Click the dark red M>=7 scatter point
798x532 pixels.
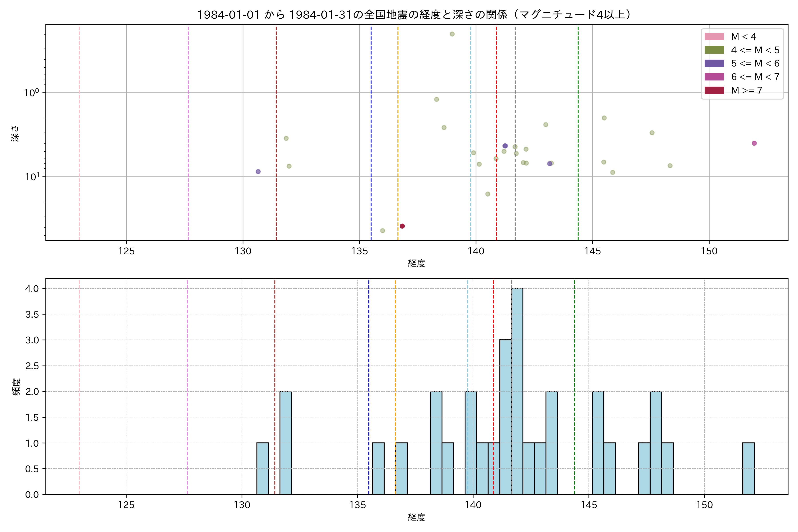pos(402,226)
